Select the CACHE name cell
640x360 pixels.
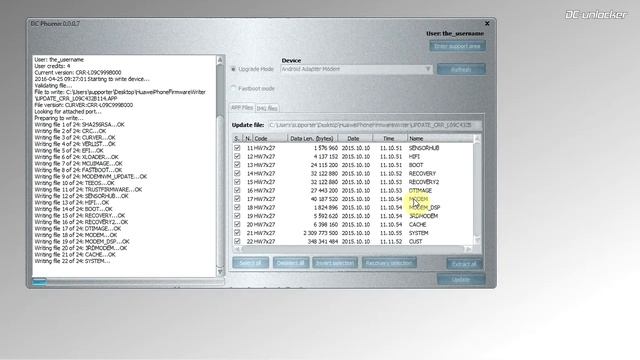tap(418, 224)
